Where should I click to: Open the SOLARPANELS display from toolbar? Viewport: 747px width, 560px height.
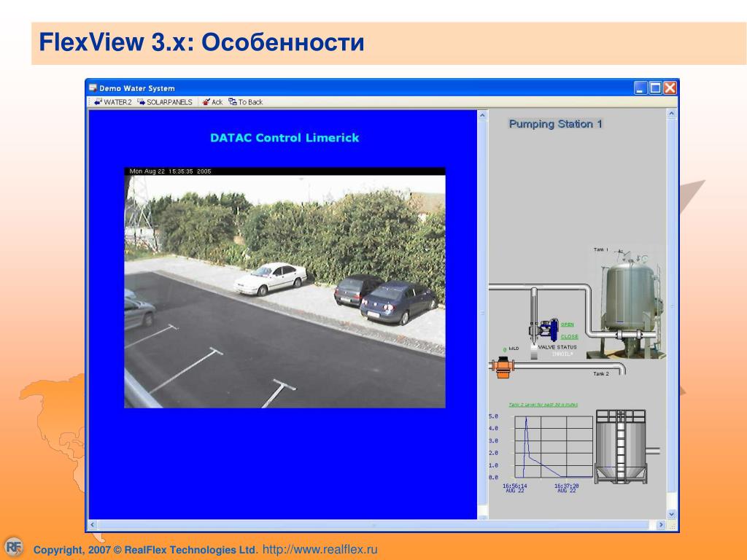[165, 102]
